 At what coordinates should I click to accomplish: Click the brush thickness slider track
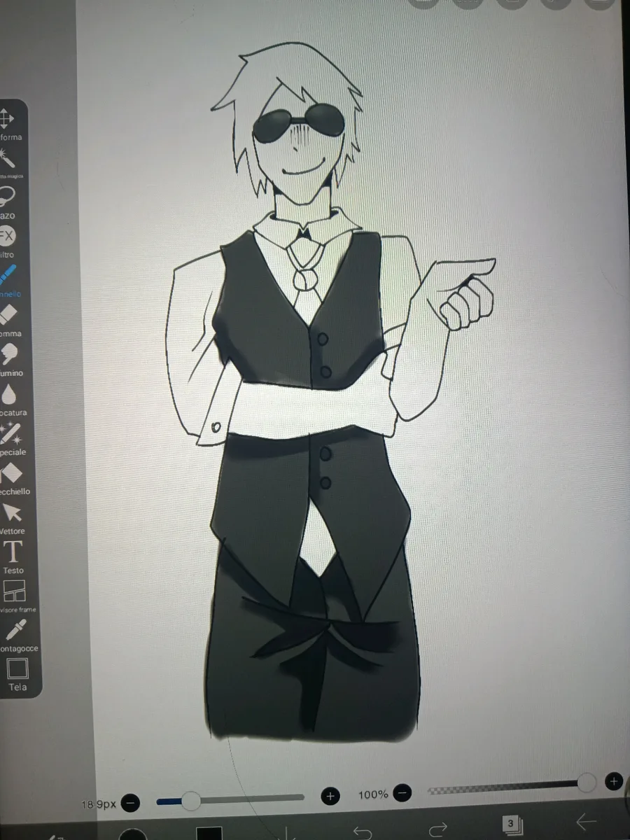pyautogui.click(x=230, y=799)
